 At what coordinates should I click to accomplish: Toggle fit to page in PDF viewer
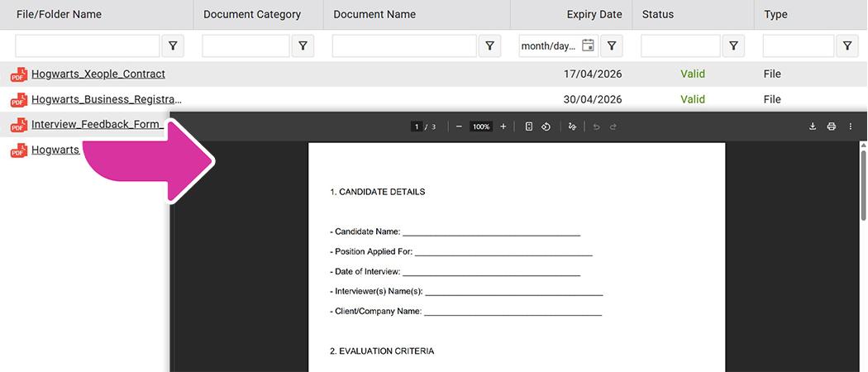coord(529,126)
